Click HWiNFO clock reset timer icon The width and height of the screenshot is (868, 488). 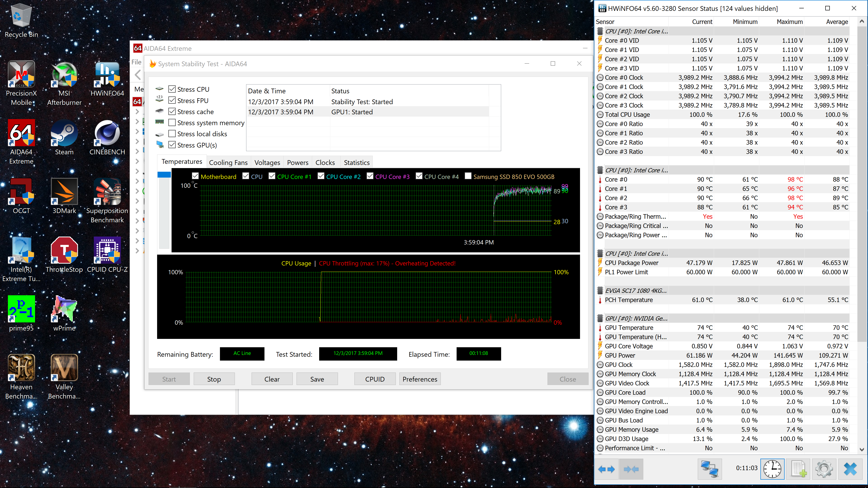tap(772, 469)
